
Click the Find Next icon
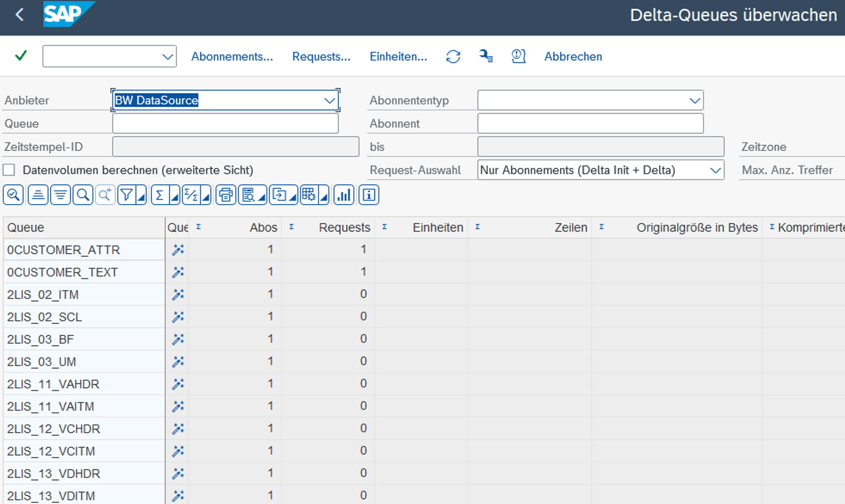click(105, 195)
